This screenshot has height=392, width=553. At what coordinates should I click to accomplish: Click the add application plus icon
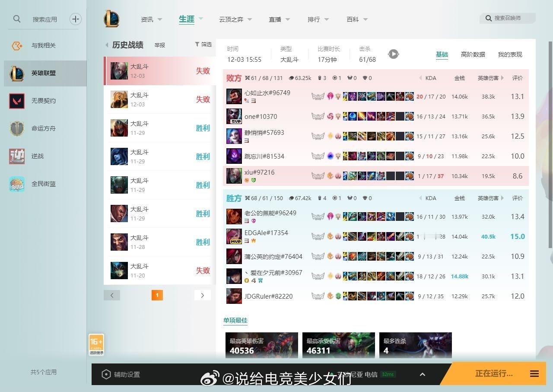76,19
